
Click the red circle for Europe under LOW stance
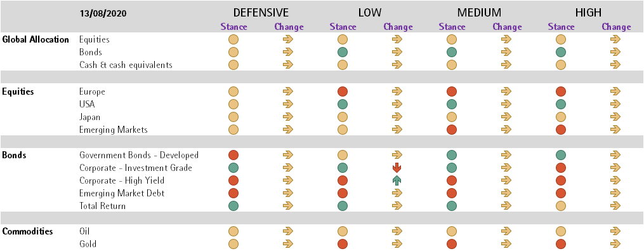343,92
